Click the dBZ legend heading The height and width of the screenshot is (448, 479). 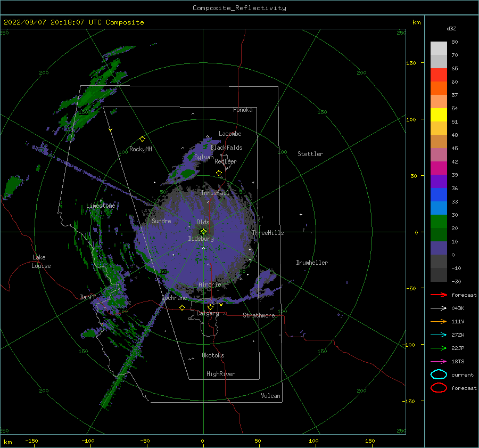pyautogui.click(x=451, y=28)
